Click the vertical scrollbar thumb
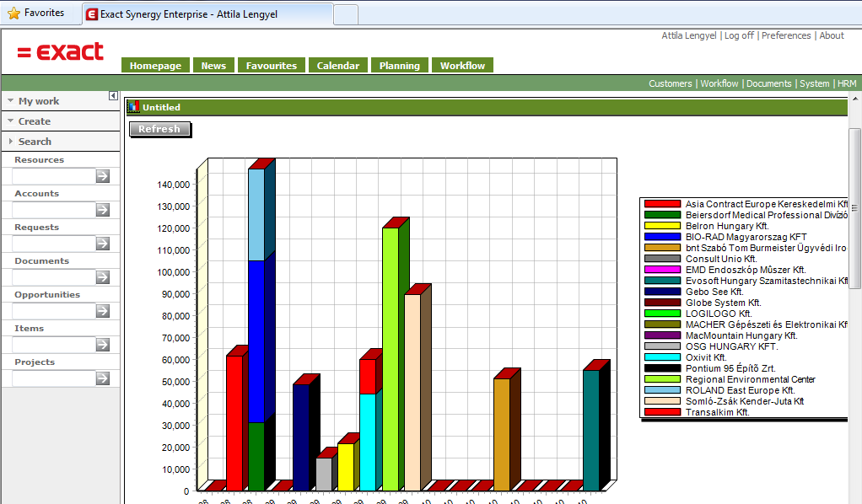This screenshot has width=862, height=504. 855,208
